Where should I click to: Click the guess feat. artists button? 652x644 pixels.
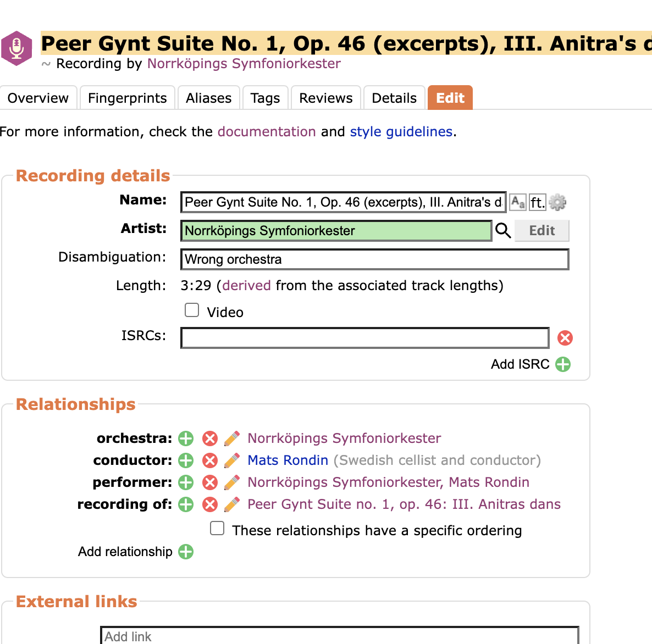click(537, 202)
